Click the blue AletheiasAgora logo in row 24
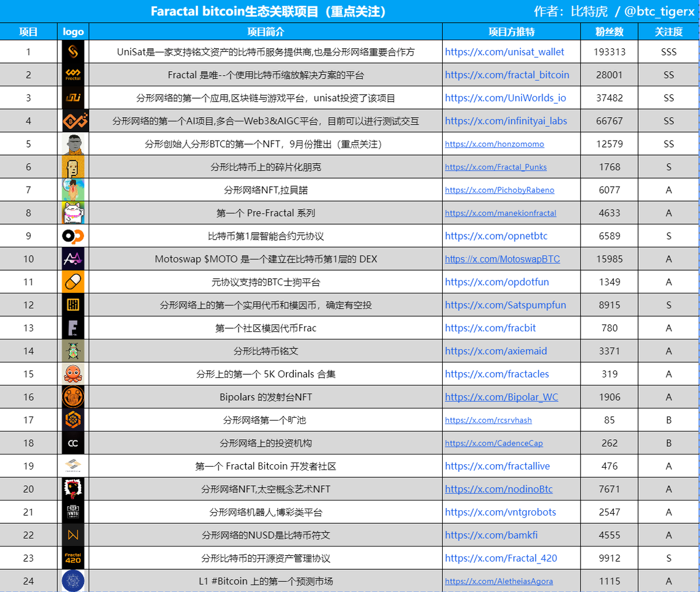Image resolution: width=700 pixels, height=592 pixels. 73,582
